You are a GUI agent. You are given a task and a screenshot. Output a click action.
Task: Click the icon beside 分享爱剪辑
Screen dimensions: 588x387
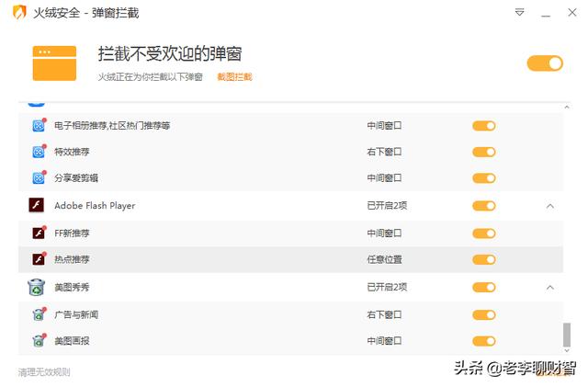pyautogui.click(x=39, y=178)
